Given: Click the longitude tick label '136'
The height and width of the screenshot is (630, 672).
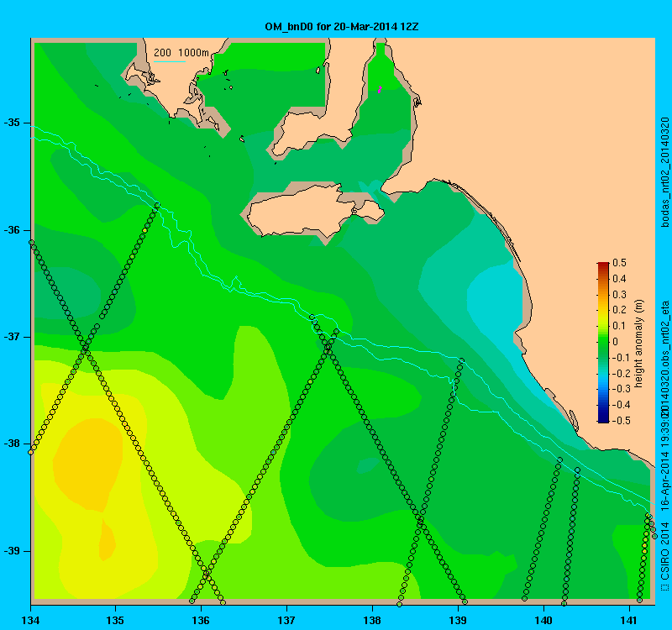Looking at the screenshot, I should tap(201, 620).
